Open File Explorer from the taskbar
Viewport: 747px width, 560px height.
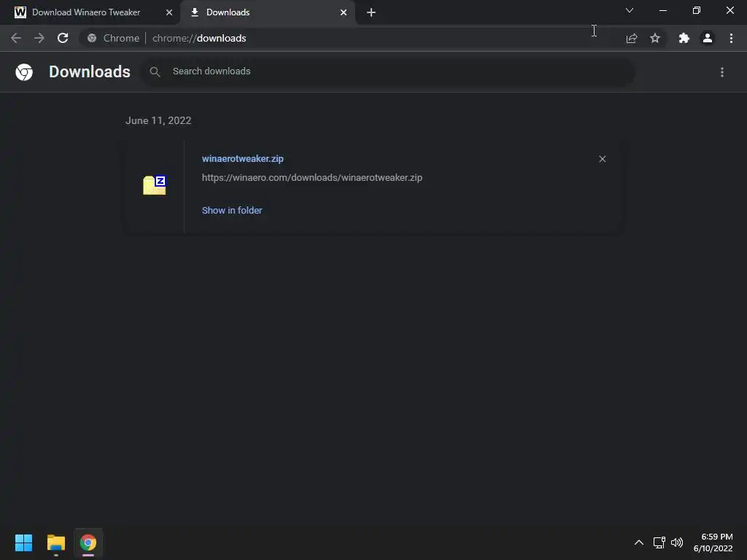(55, 542)
